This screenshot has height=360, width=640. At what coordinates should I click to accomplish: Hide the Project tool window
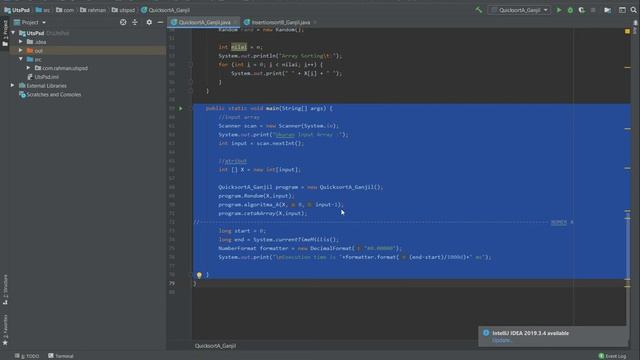160,22
